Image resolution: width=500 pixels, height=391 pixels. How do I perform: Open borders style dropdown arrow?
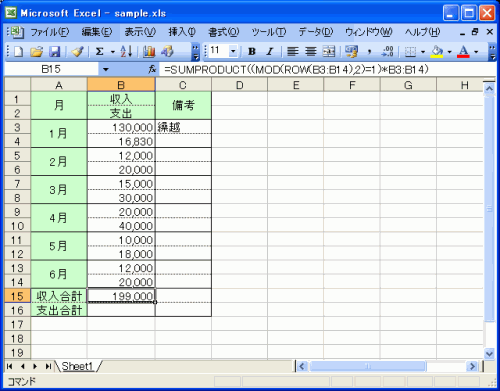[x=423, y=52]
